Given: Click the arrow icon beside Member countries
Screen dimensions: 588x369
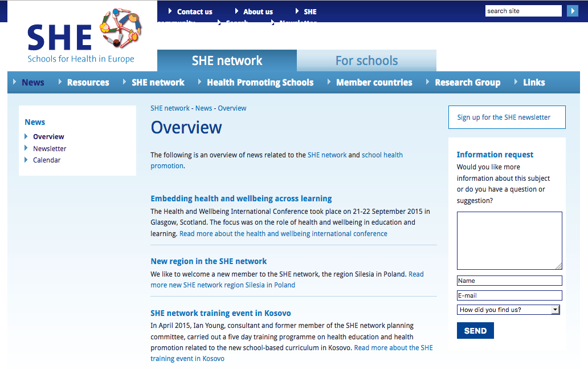Looking at the screenshot, I should tap(329, 82).
